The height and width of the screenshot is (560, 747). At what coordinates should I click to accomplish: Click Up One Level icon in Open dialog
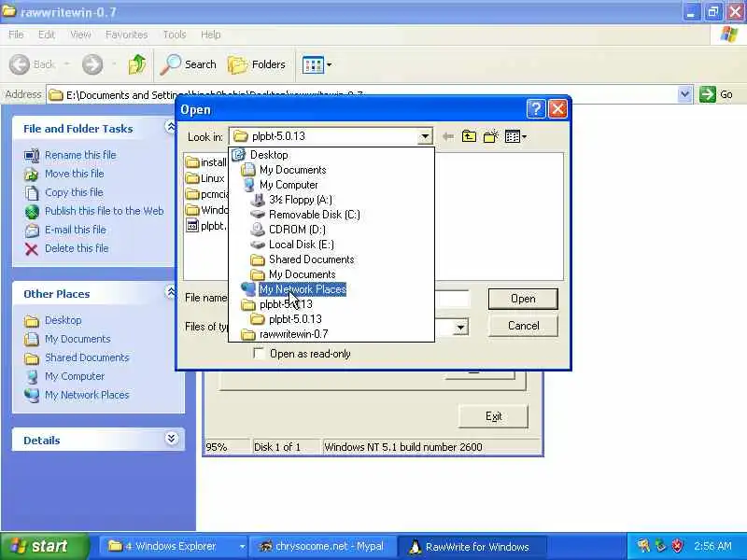point(469,137)
